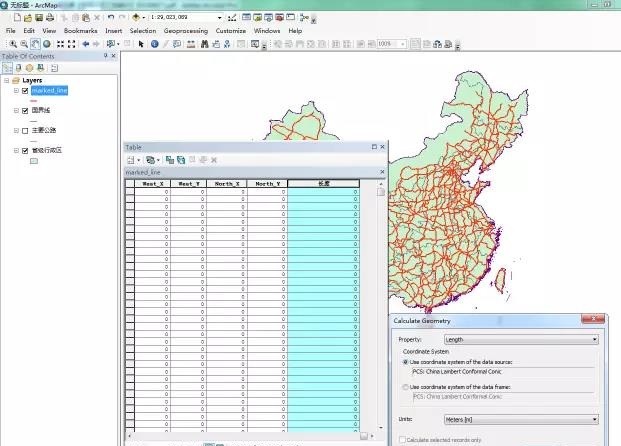Screen dimensions: 621x446
Task: Activate the Pan hand tool
Action: [35, 44]
